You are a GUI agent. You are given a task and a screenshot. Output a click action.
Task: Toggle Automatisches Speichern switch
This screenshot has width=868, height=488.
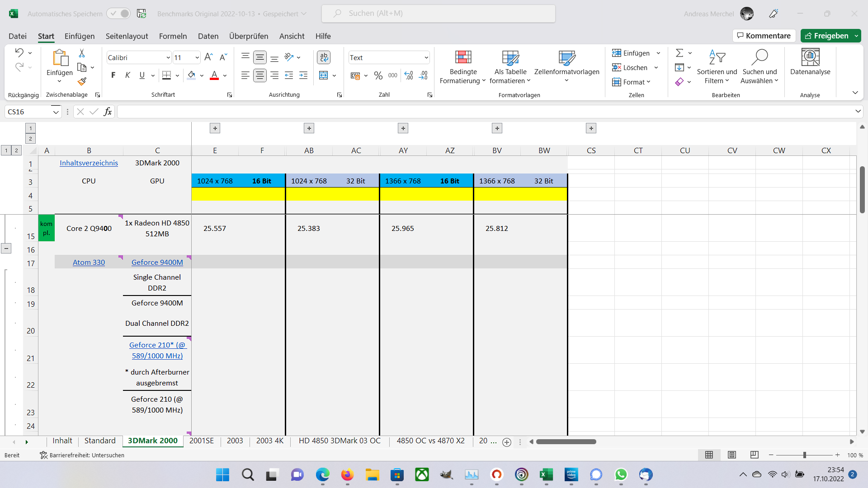tap(119, 14)
